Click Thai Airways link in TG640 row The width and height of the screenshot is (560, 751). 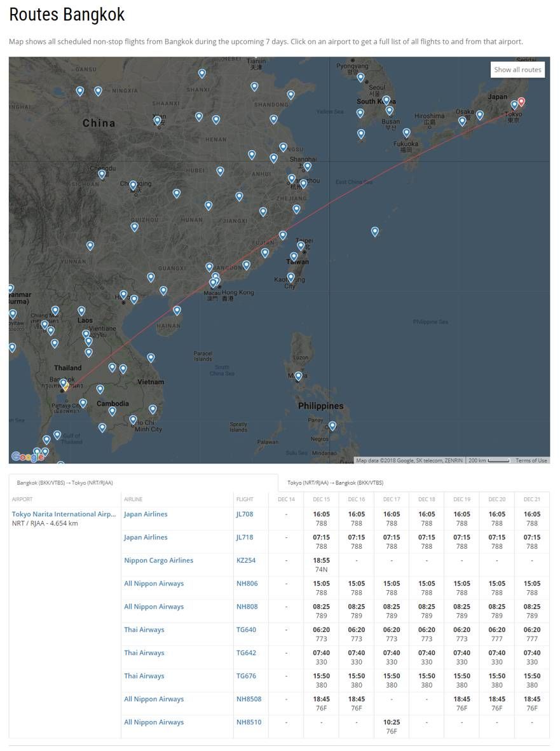click(x=144, y=630)
